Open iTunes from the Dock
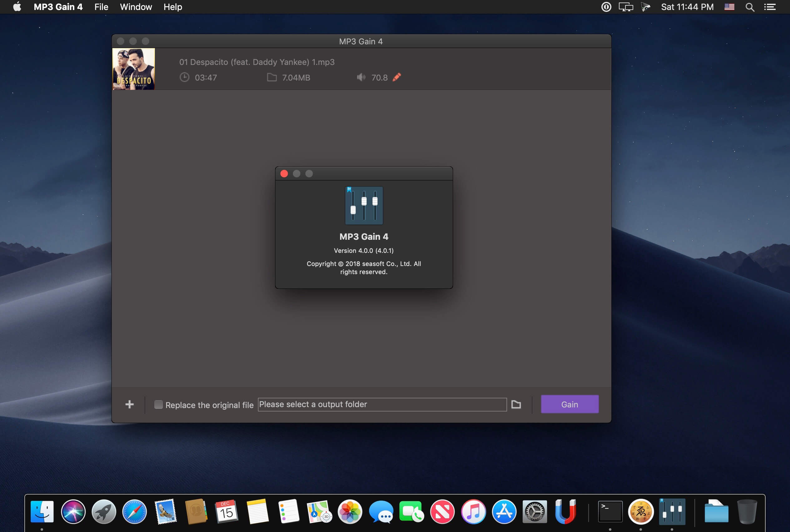 [x=473, y=511]
